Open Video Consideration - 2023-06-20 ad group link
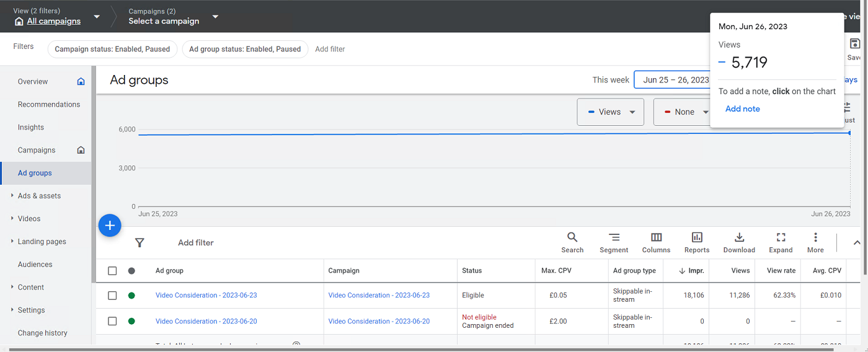Image resolution: width=868 pixels, height=352 pixels. [206, 322]
